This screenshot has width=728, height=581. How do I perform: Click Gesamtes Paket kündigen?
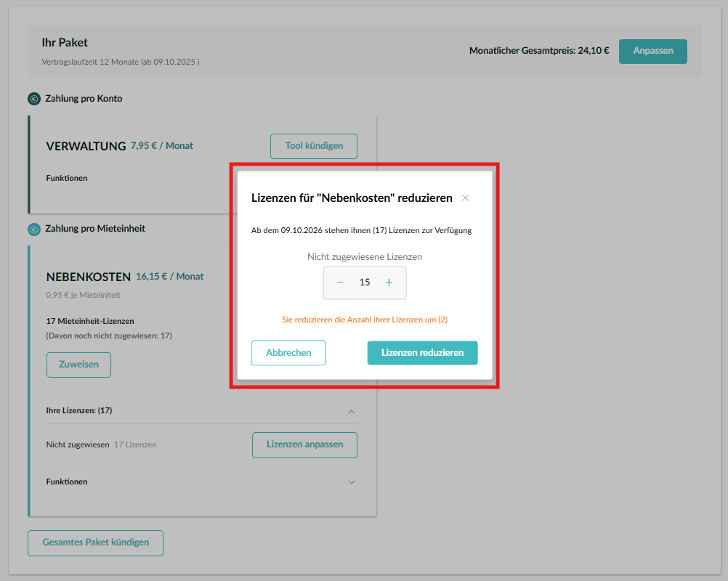click(95, 543)
